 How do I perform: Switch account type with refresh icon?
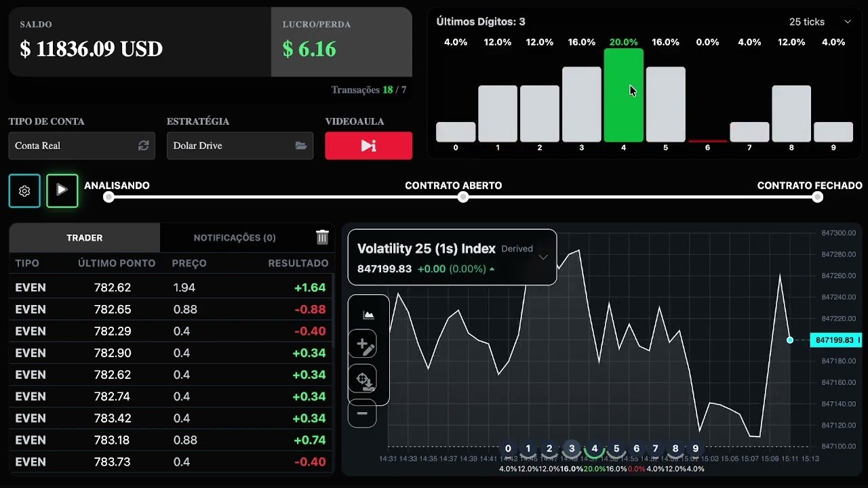[x=143, y=146]
